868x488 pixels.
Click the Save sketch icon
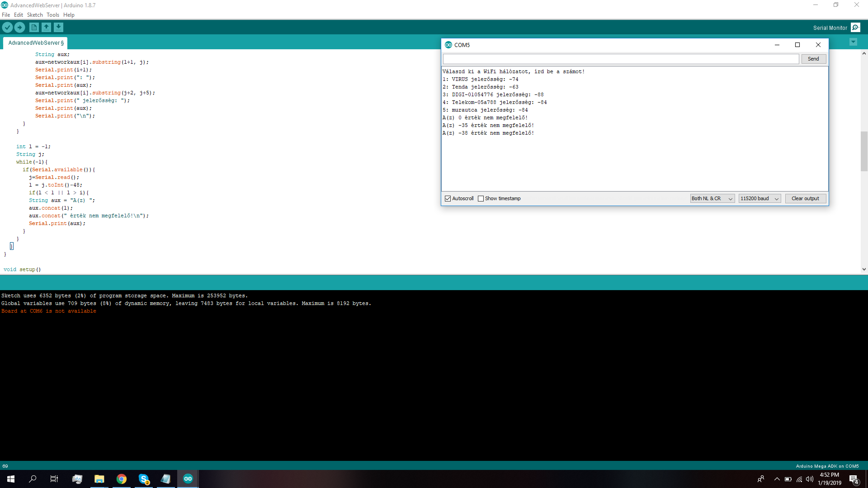pyautogui.click(x=58, y=28)
